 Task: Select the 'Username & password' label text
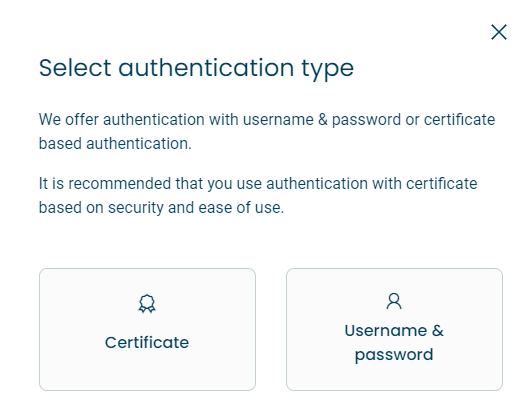coord(394,343)
